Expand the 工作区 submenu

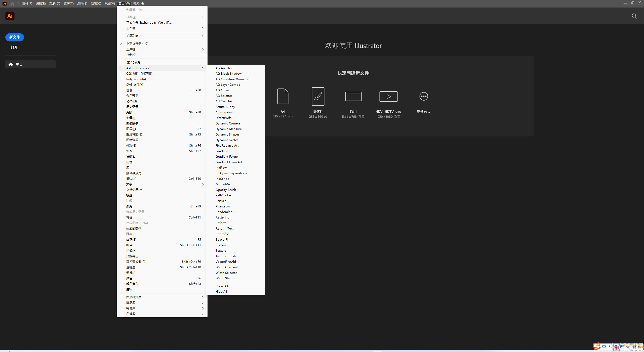point(162,28)
